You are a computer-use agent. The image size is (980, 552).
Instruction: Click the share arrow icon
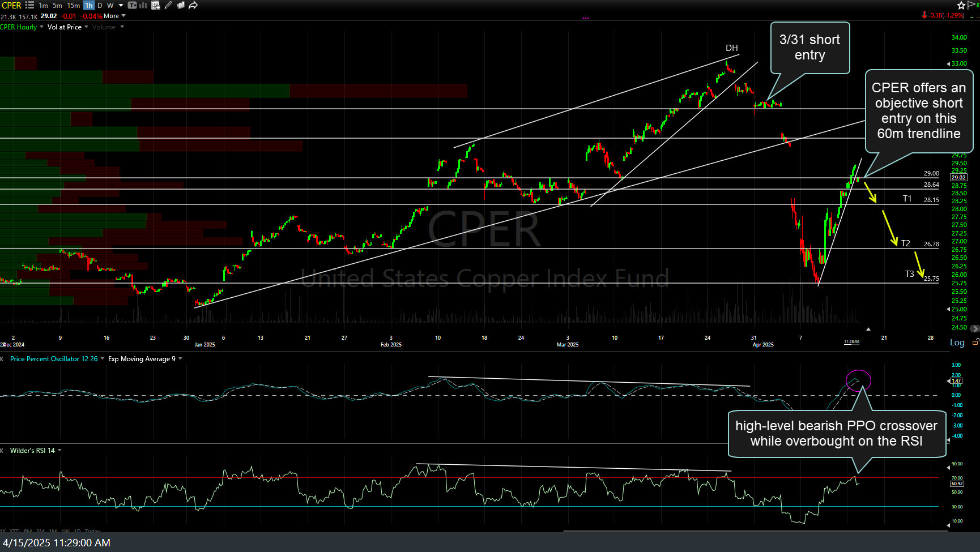193,5
